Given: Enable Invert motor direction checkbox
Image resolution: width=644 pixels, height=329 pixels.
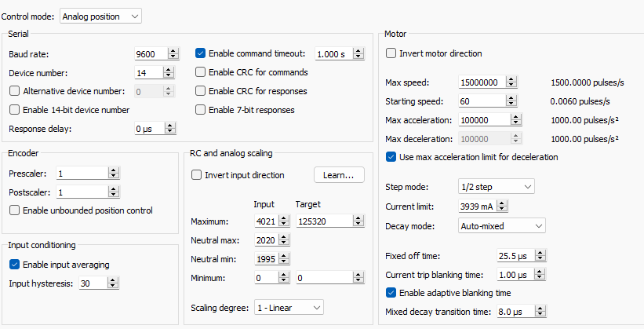Looking at the screenshot, I should click(391, 53).
